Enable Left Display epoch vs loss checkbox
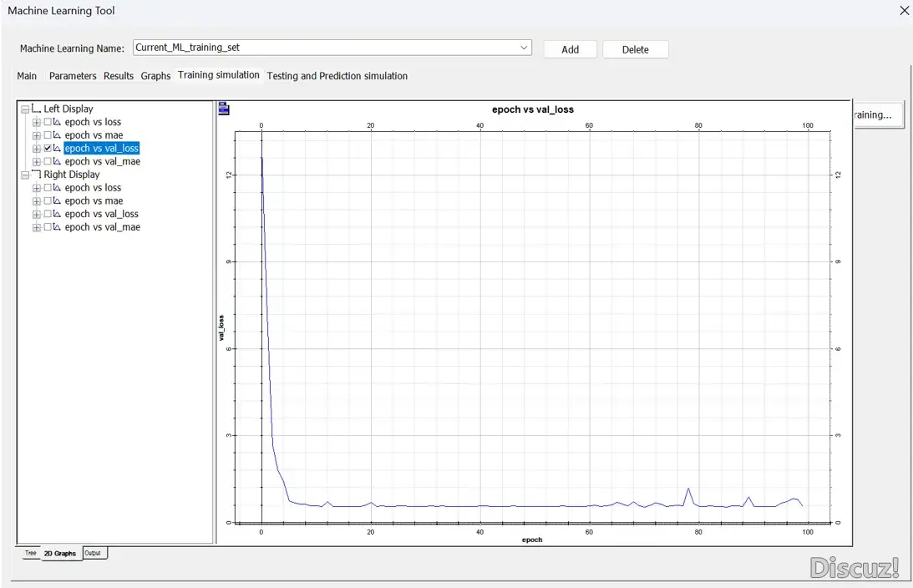This screenshot has height=588, width=913. pos(48,122)
